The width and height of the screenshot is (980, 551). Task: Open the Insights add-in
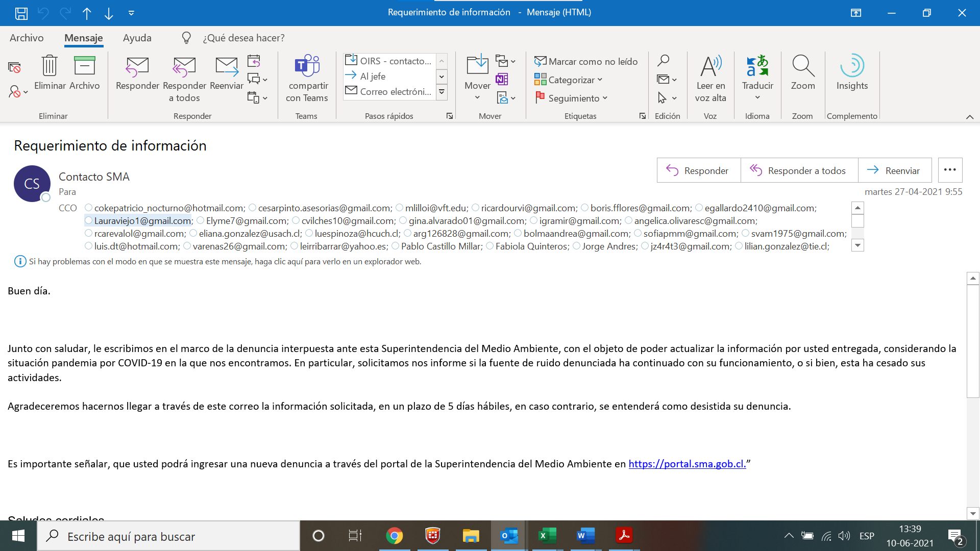point(851,66)
